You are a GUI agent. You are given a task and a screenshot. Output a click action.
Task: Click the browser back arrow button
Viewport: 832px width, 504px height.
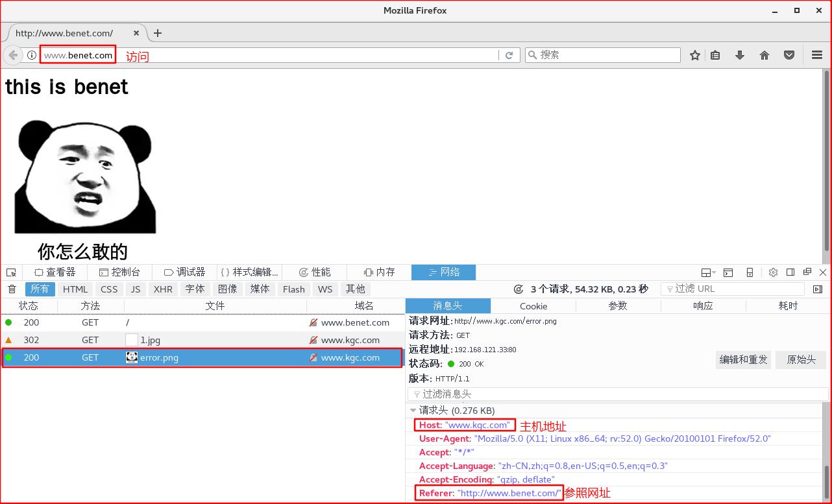[x=13, y=55]
